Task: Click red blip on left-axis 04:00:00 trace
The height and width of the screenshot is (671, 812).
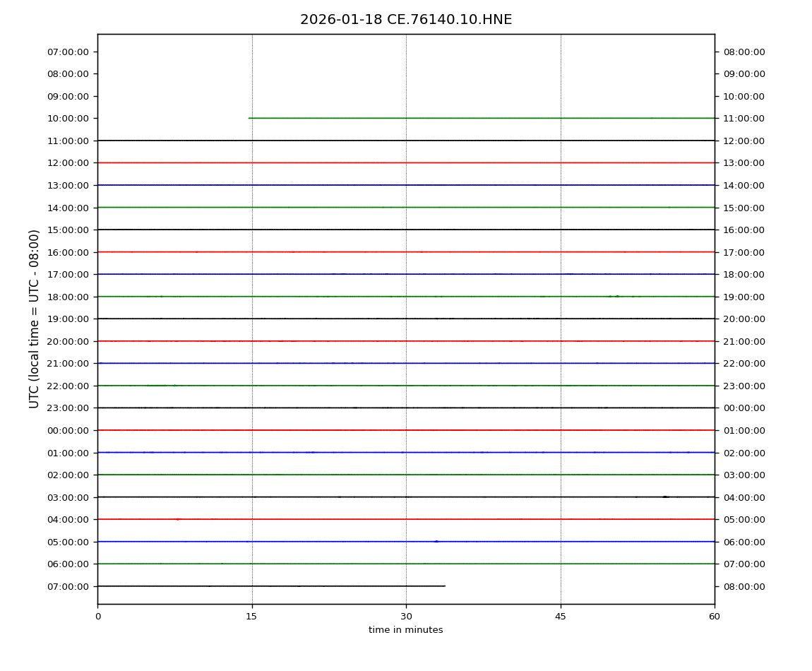Action: [178, 519]
